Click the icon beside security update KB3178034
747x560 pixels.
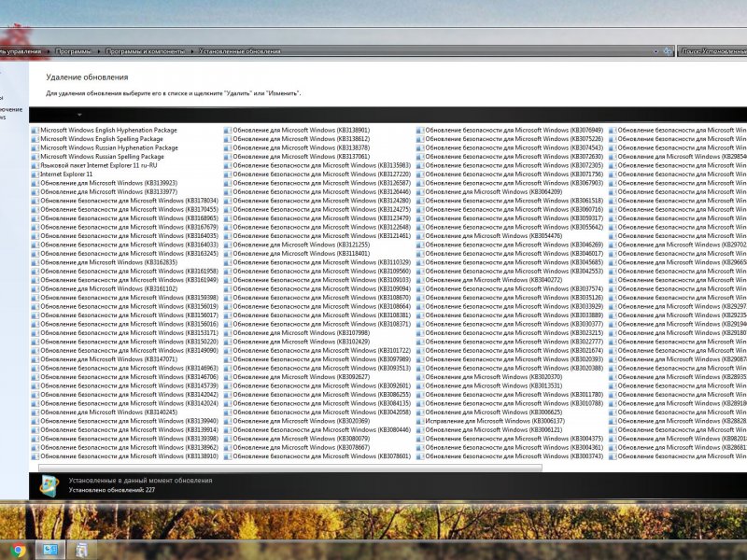click(35, 201)
